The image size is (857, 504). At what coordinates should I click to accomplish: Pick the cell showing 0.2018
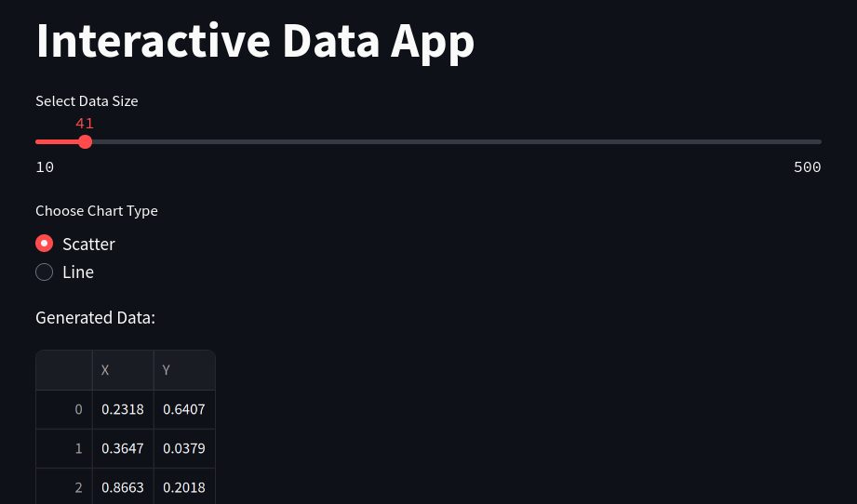[184, 487]
